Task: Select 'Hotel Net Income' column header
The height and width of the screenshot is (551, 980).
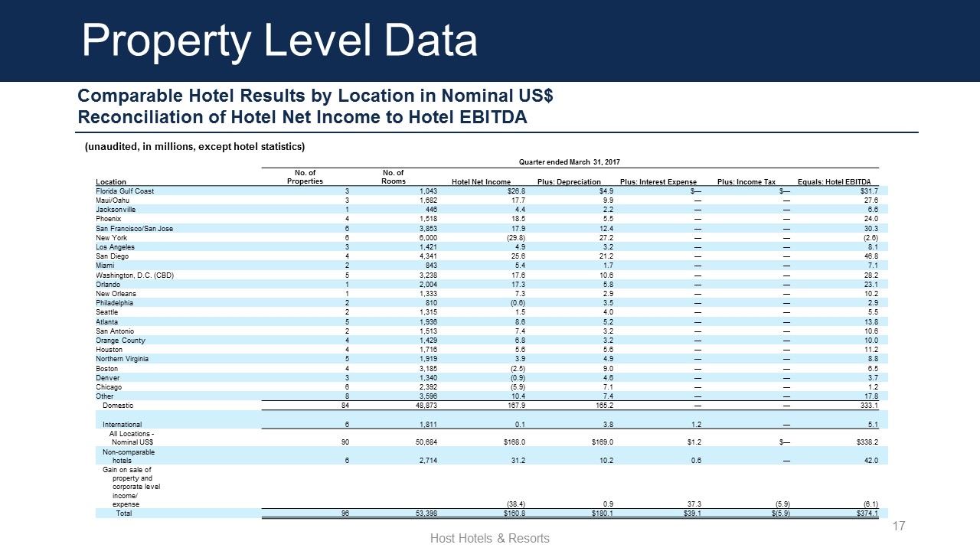Action: click(x=482, y=181)
